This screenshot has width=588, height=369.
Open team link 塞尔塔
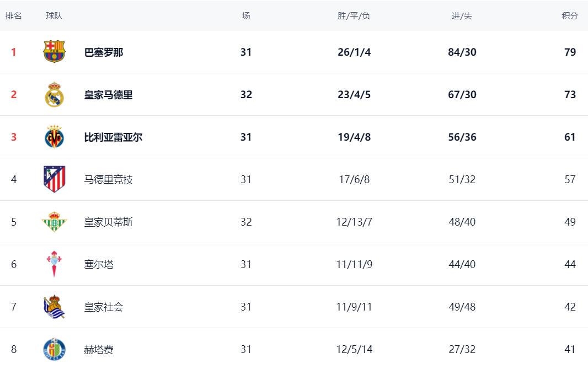99,265
